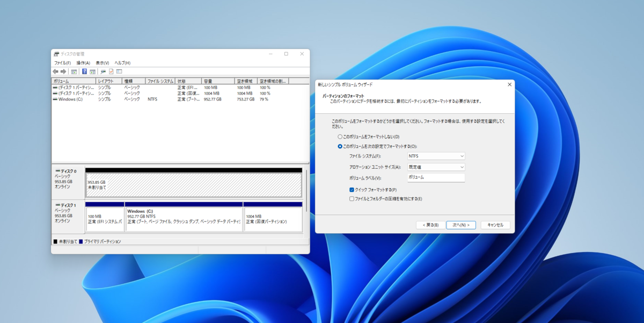Sort by 空き領域の割... column header
This screenshot has height=323, width=644.
point(273,81)
